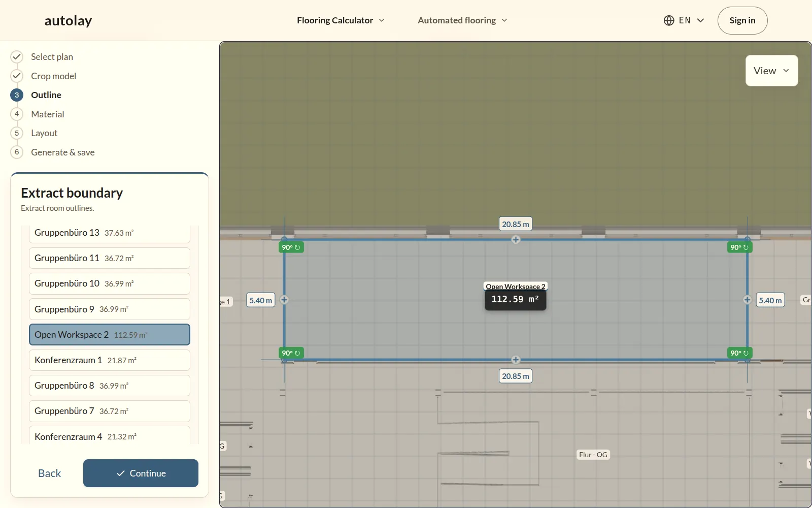Add a point on the left edge midpoint
This screenshot has width=812, height=508.
[x=284, y=300]
